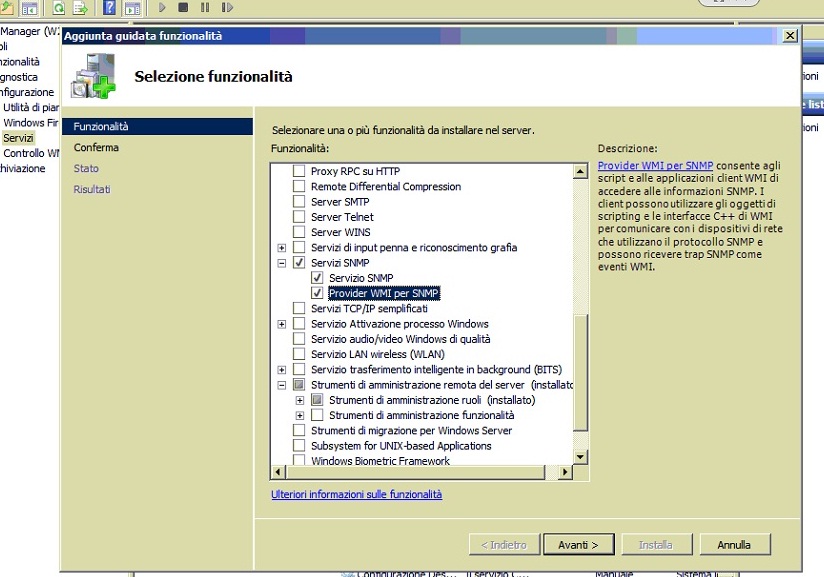The width and height of the screenshot is (824, 577).
Task: Click the < Indietro button
Action: (504, 545)
